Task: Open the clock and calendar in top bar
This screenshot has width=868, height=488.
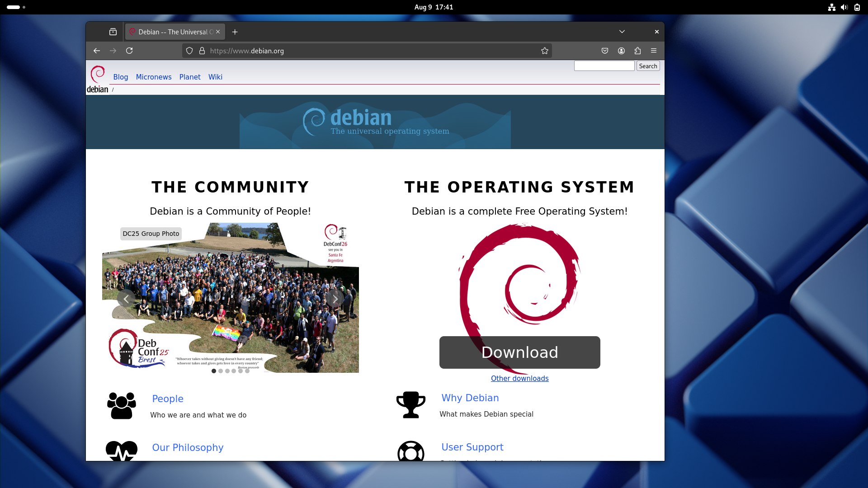Action: click(434, 7)
